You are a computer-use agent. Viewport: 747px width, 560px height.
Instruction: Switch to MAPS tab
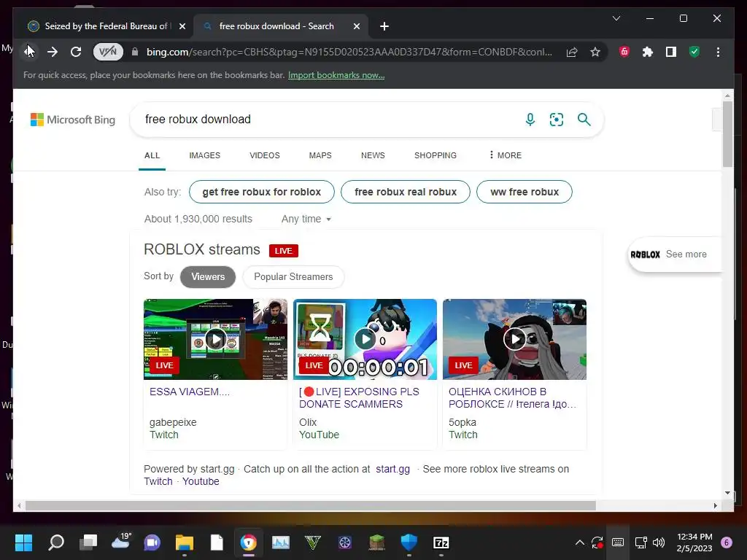(320, 155)
